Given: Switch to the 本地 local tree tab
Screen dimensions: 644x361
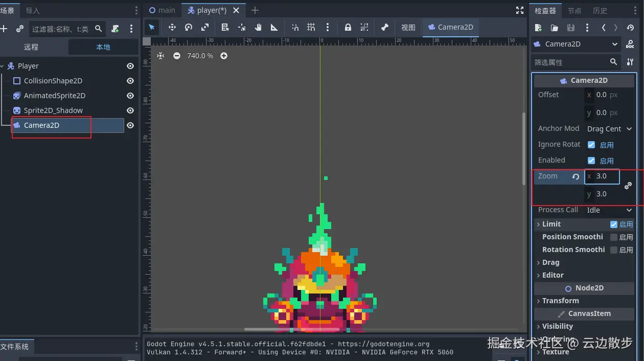Looking at the screenshot, I should [103, 47].
